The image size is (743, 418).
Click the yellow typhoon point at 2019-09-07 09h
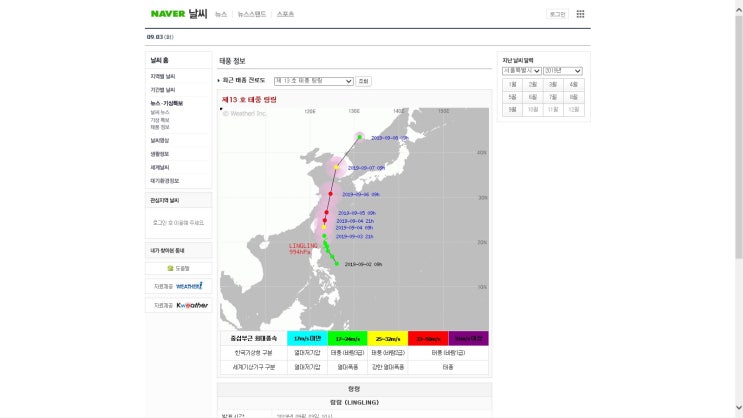point(336,167)
